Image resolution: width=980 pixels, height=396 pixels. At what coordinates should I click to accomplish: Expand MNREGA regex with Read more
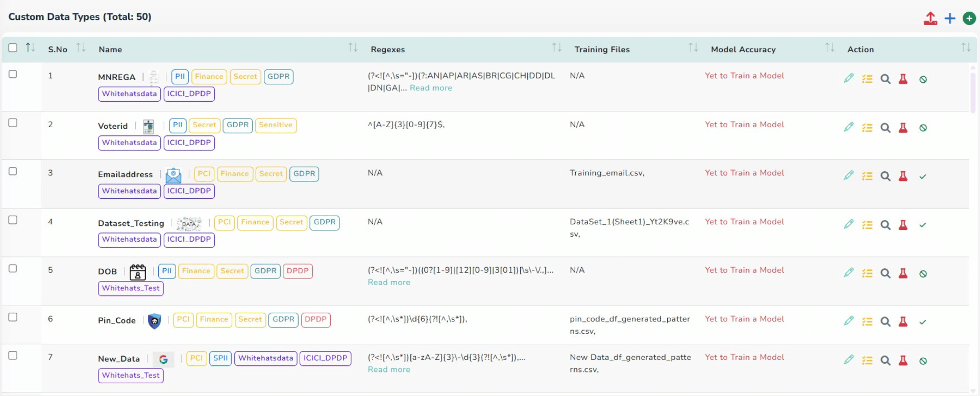pos(430,88)
